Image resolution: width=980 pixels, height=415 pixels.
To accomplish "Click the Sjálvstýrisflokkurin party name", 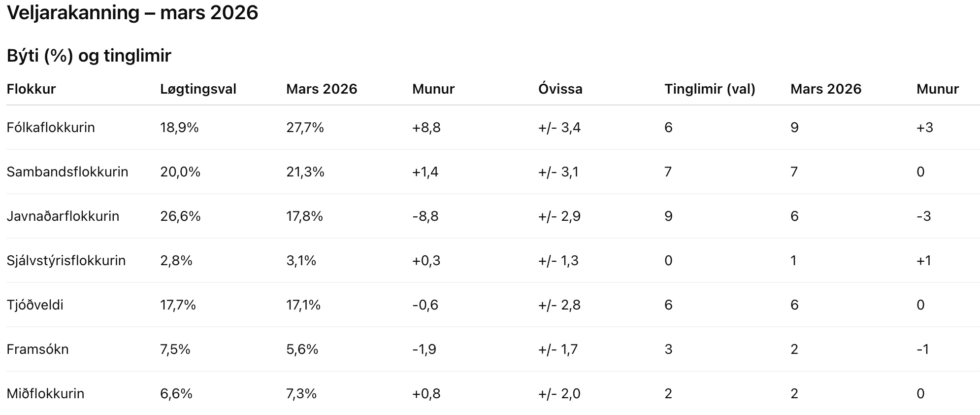I will tap(66, 261).
